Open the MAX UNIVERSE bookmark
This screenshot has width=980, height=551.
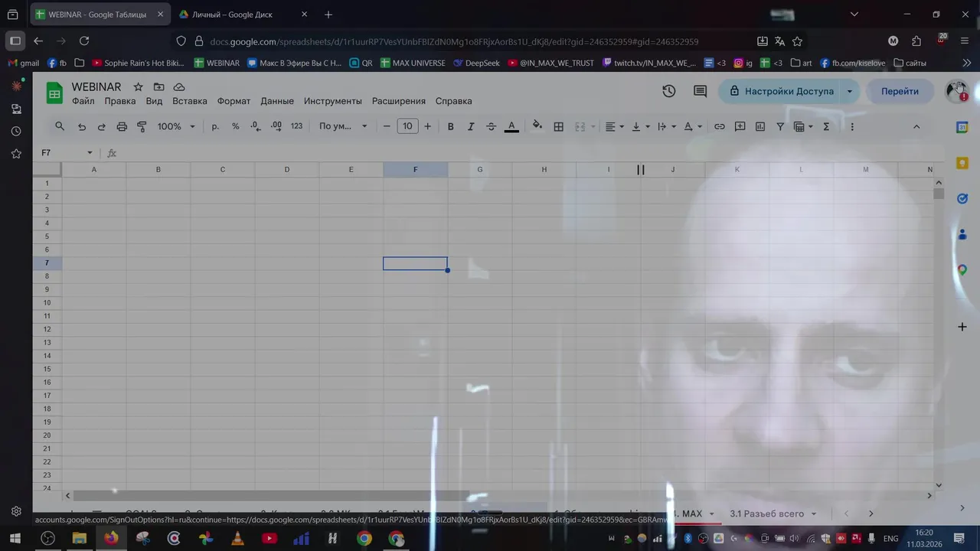point(412,63)
